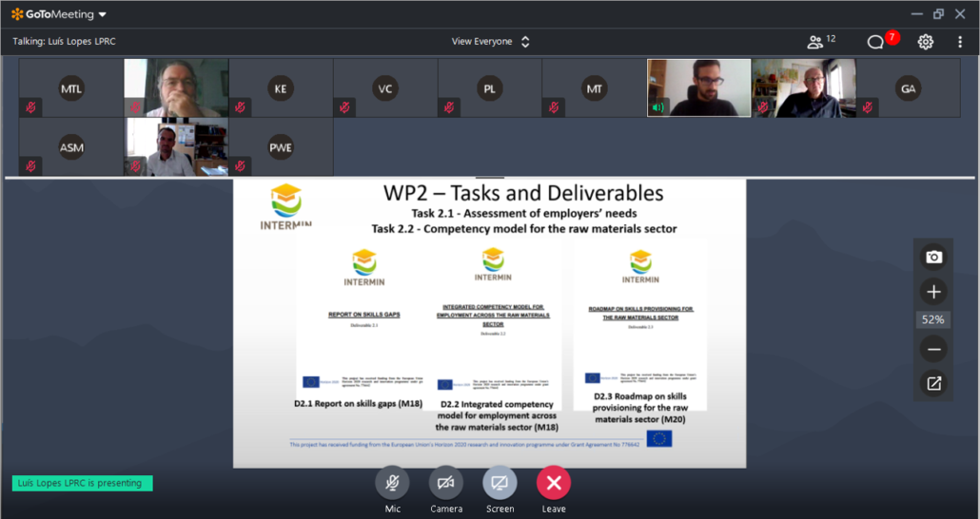Open the three-dot more options menu
Viewport: 980px width, 519px height.
960,42
